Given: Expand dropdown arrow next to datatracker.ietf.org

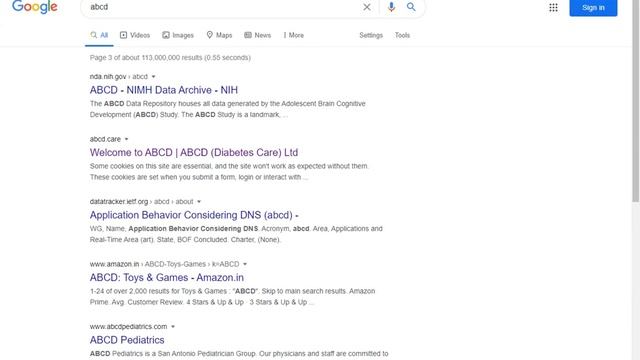Looking at the screenshot, I should tap(199, 202).
